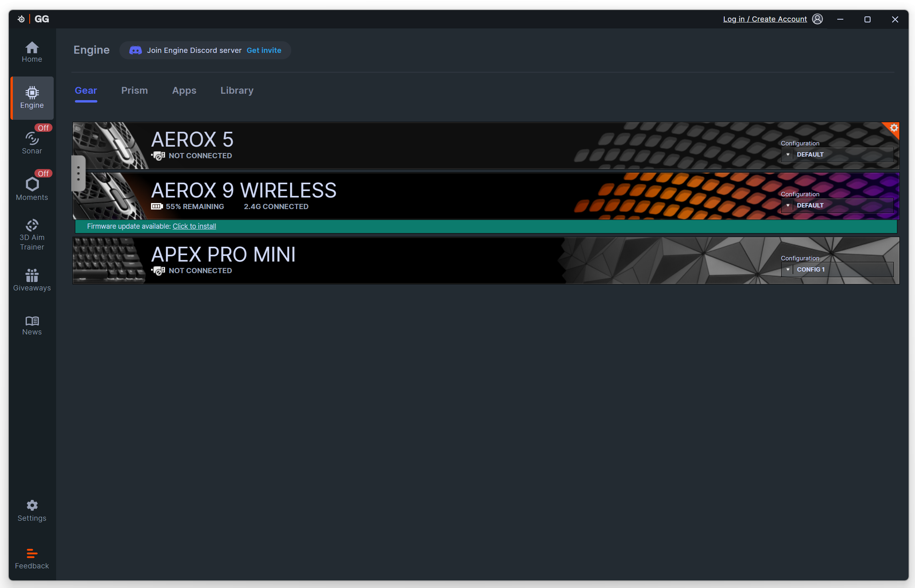Open the Giveaways page
This screenshot has width=915, height=588.
click(32, 280)
